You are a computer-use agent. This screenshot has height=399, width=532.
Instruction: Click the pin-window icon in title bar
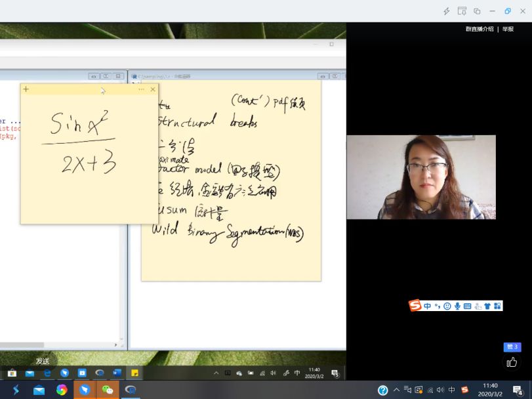click(x=462, y=11)
